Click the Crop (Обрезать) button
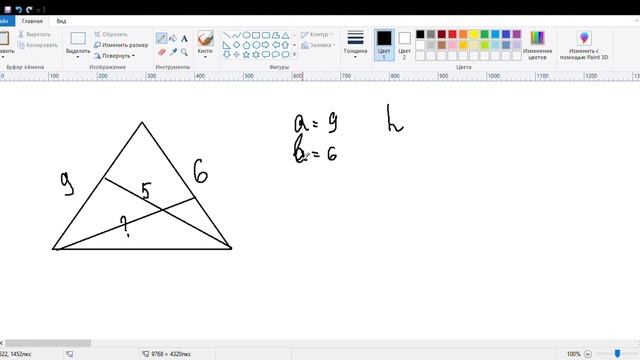Viewport: 640px width, 360px height. [111, 34]
